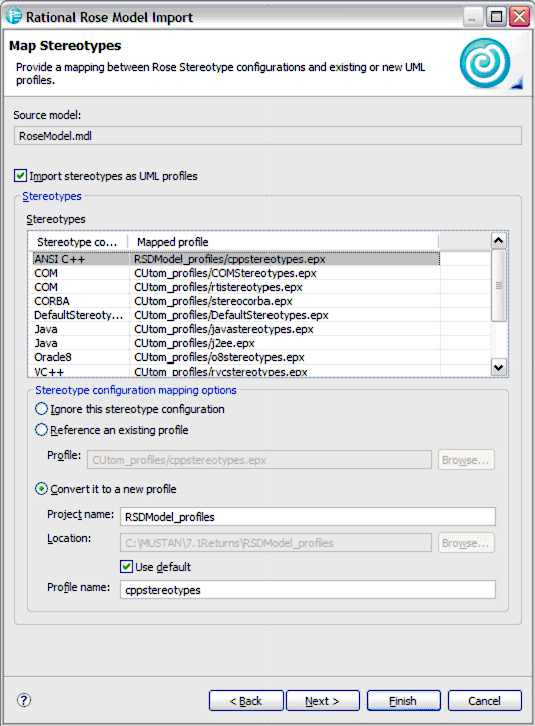Select the CORBA stereotype row
535x726 pixels.
pos(236,301)
